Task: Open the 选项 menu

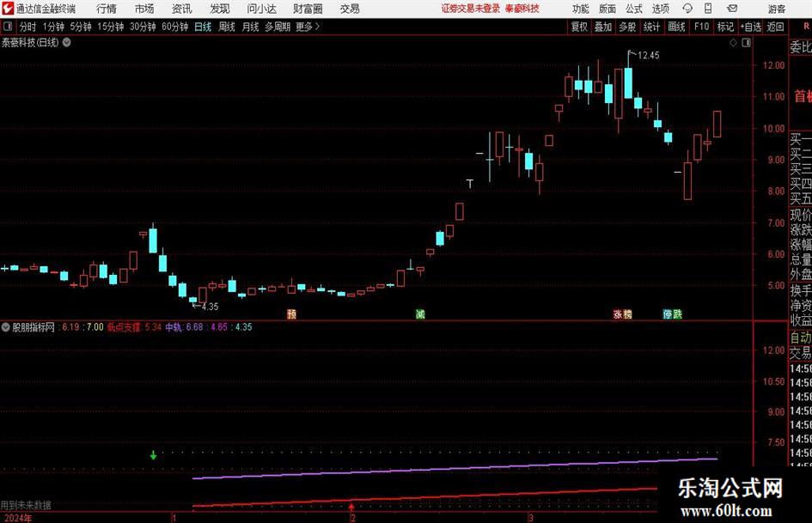Action: click(x=660, y=9)
